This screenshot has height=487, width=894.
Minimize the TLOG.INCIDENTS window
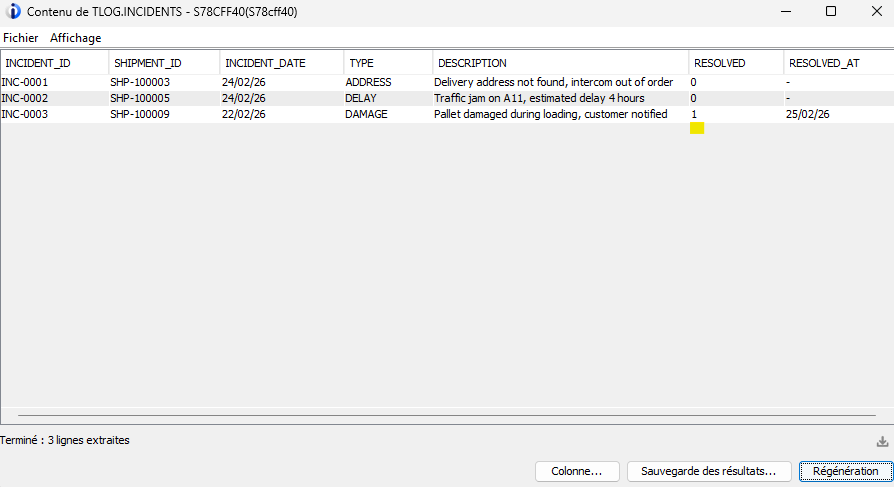point(786,11)
